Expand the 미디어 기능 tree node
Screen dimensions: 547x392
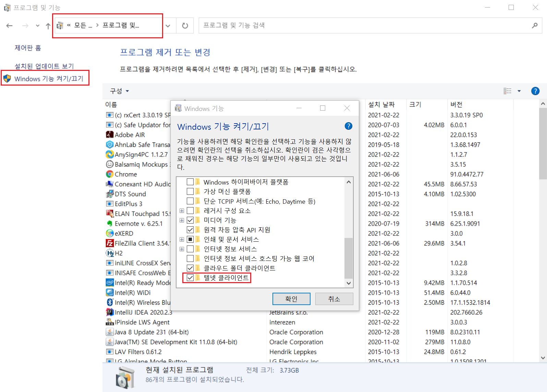182,220
